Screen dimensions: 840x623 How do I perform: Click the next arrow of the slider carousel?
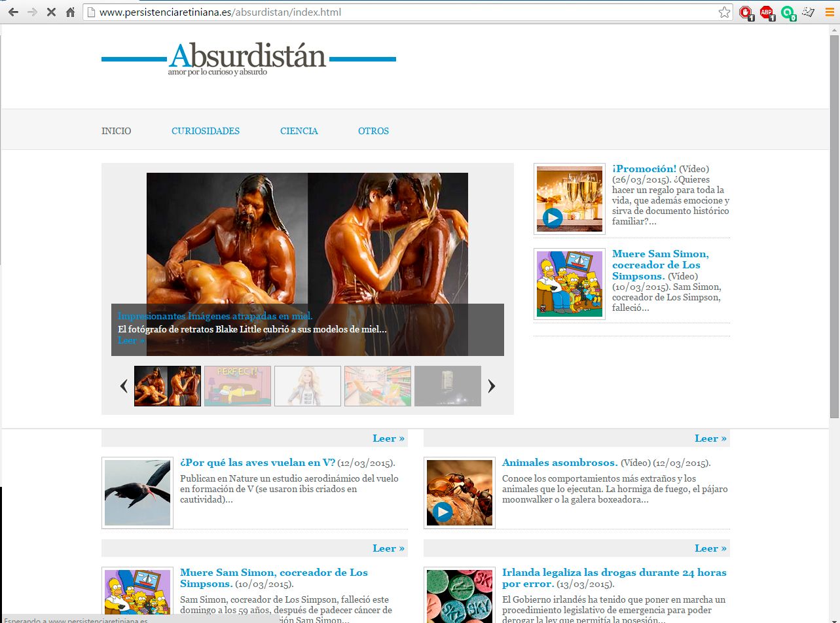492,386
